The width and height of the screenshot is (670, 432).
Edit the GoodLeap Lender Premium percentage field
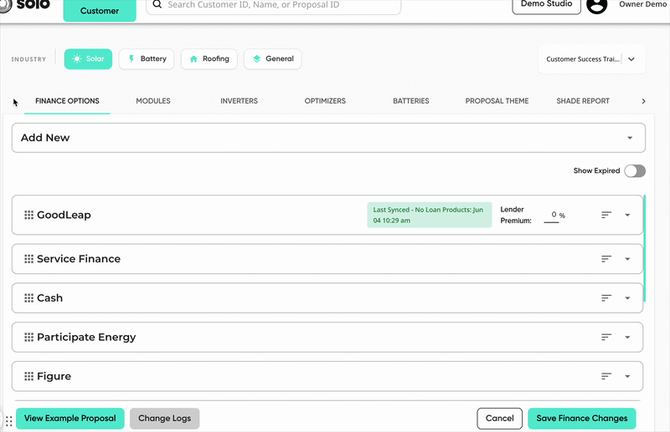click(x=553, y=215)
